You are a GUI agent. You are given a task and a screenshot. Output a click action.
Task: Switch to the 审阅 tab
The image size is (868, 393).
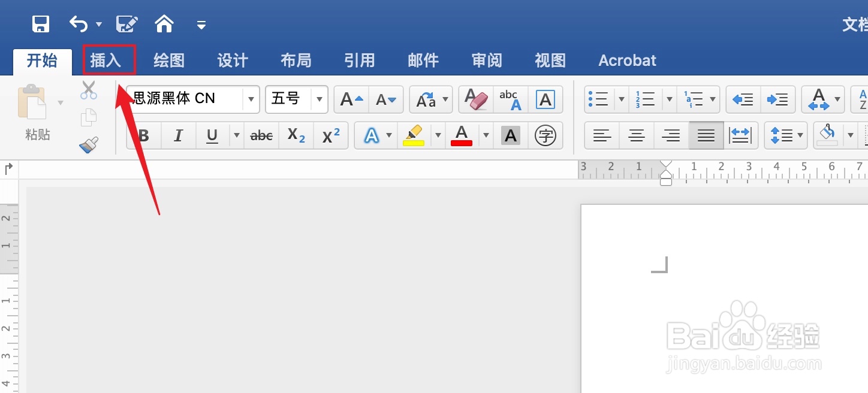point(487,61)
